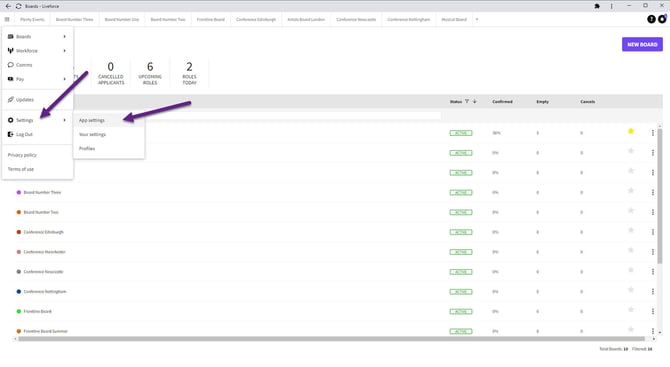The image size is (670, 367).
Task: Open the Frontline Board Summer row
Action: (x=333, y=331)
